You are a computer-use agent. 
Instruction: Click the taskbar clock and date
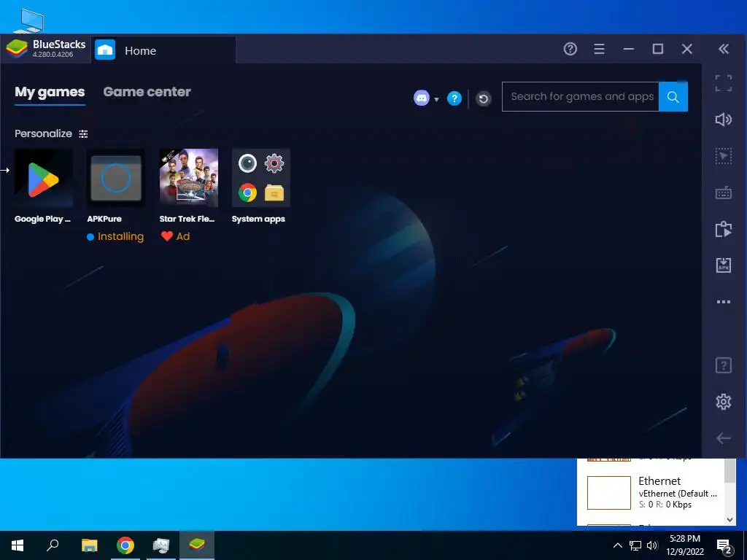click(x=685, y=545)
